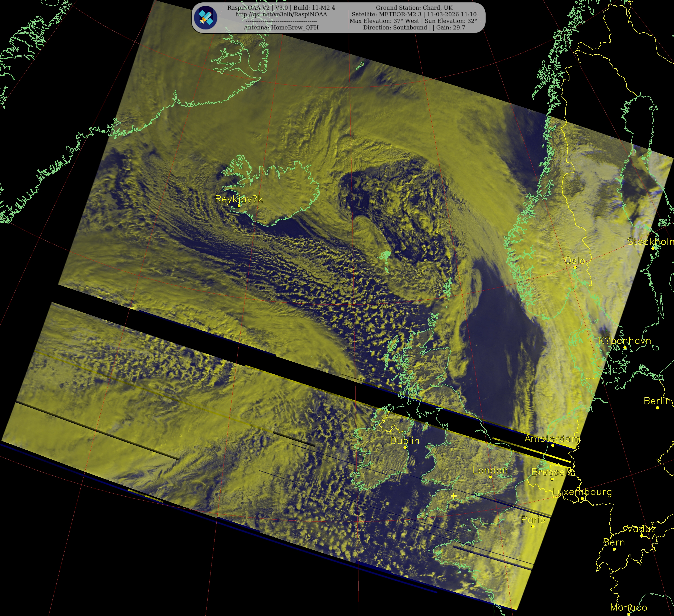Click the Vaduz city label
674x616 pixels.
[641, 529]
